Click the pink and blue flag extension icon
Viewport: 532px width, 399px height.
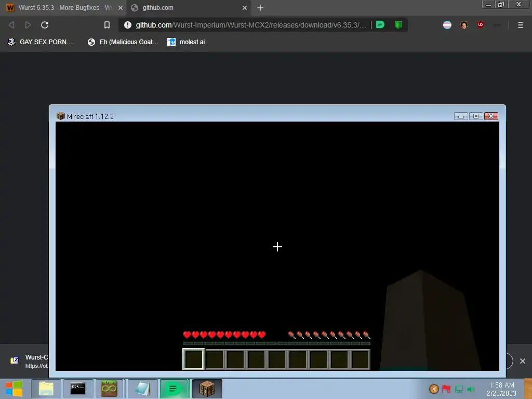tap(447, 25)
